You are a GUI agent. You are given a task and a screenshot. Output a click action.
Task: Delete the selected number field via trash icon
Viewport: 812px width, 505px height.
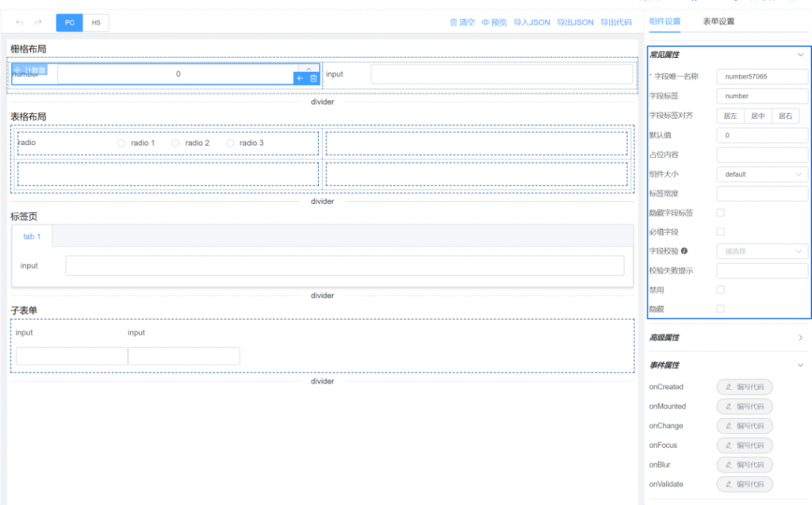tap(313, 78)
